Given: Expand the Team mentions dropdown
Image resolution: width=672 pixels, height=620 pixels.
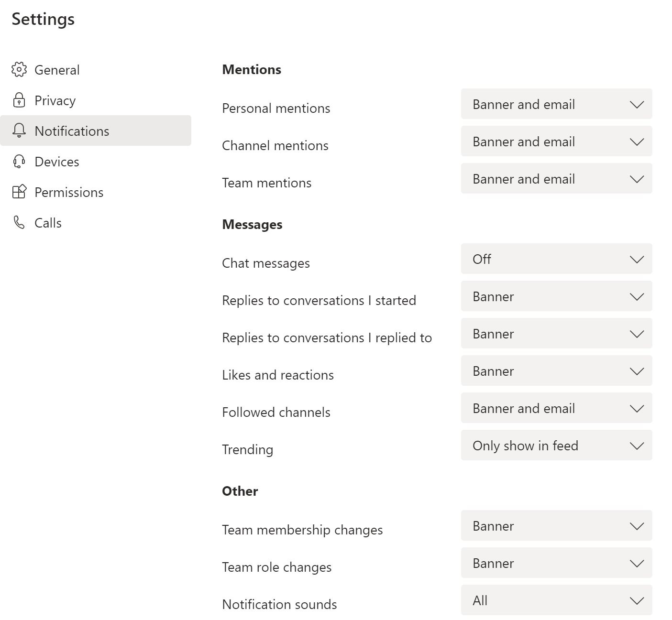Looking at the screenshot, I should tap(556, 178).
